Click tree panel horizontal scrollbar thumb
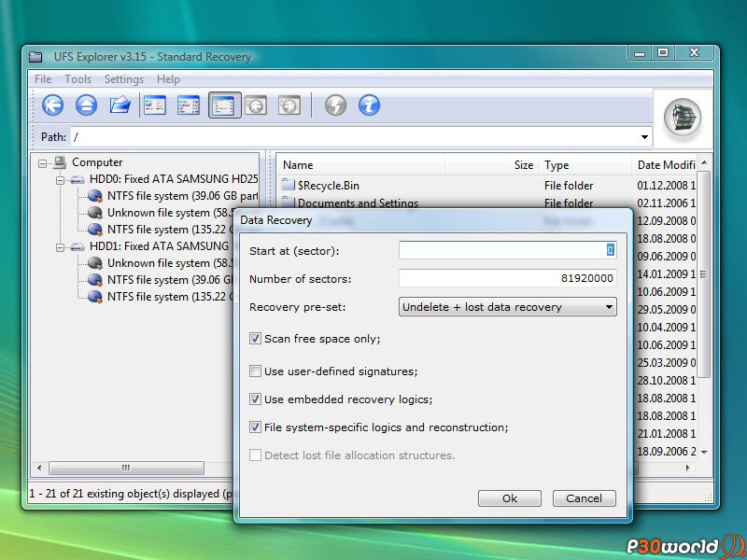747x560 pixels. (126, 468)
